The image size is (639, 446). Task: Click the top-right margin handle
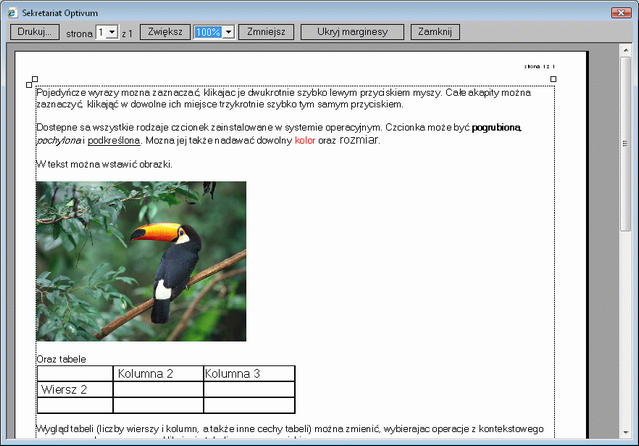tap(553, 79)
